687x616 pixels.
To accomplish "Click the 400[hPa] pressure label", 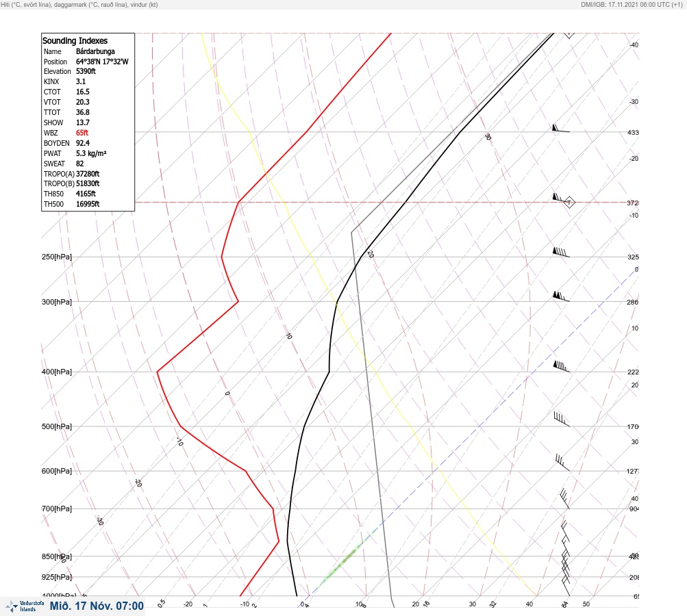I will 57,372.
